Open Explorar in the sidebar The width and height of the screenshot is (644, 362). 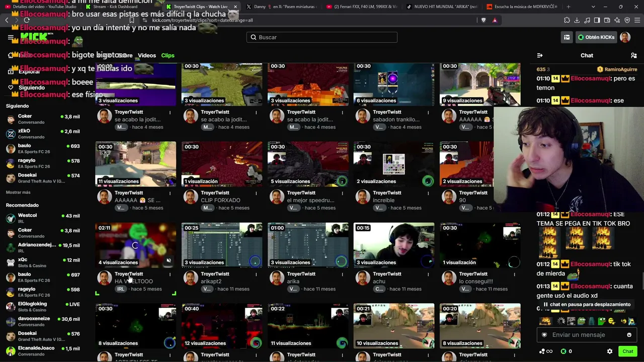click(29, 71)
